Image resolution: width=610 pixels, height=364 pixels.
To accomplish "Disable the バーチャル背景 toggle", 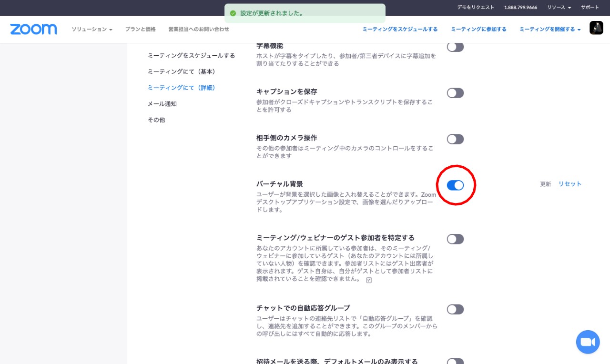I will (455, 185).
